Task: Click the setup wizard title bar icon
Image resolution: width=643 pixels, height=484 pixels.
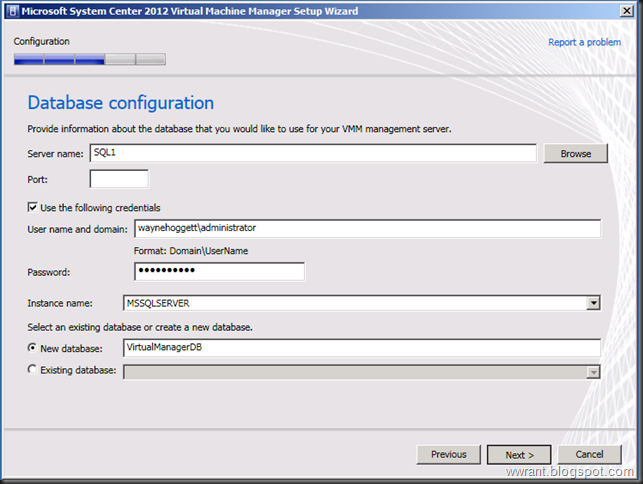Action: point(13,11)
